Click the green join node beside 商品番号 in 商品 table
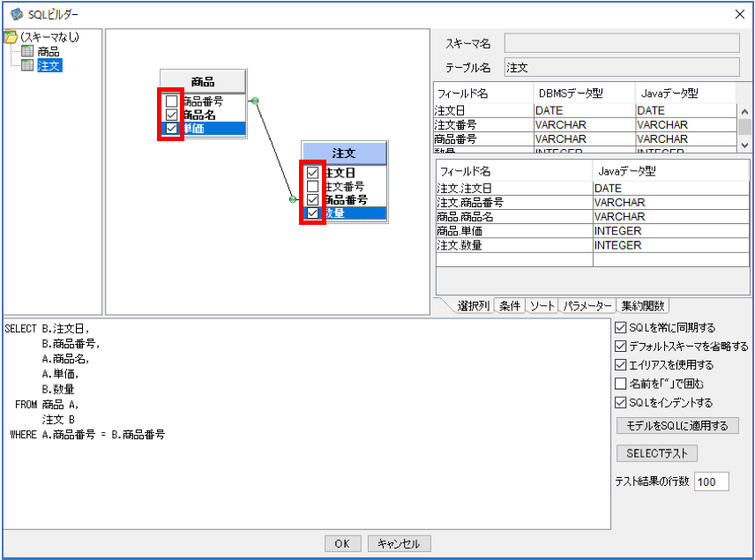 (255, 101)
